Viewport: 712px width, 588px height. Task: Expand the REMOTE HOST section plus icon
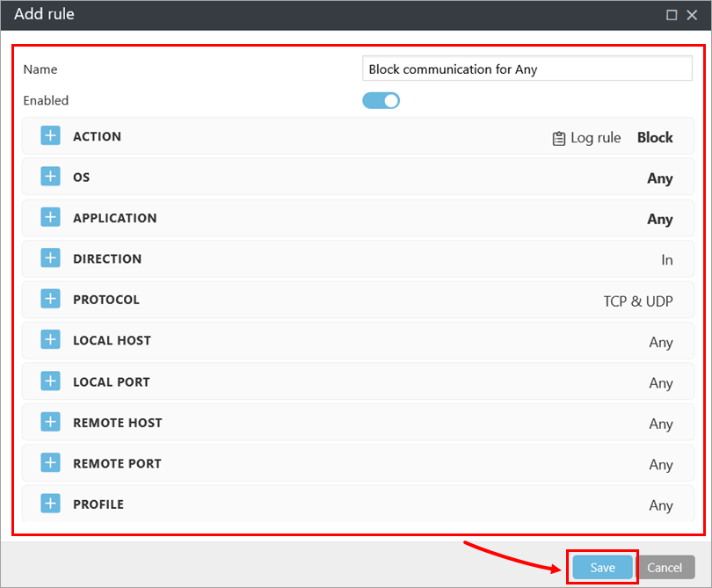click(x=51, y=422)
